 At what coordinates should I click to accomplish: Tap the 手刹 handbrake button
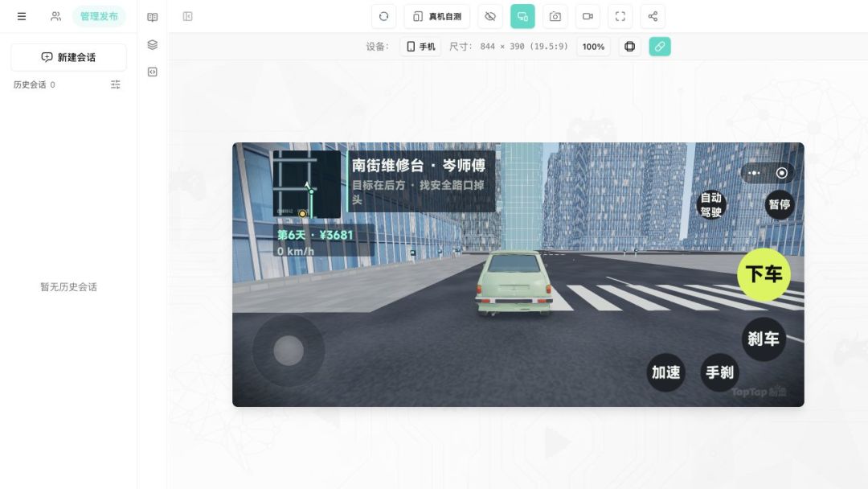[x=719, y=372]
